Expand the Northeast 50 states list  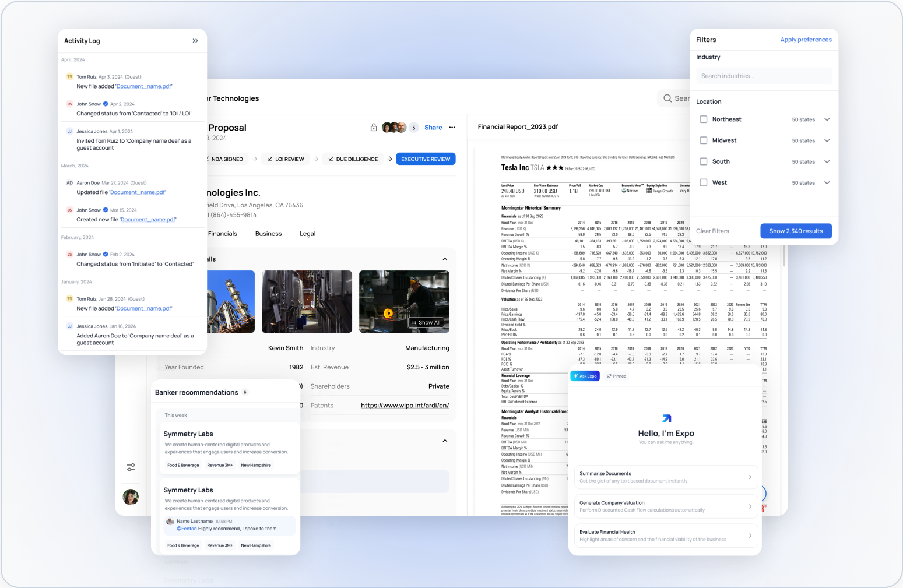[x=827, y=119]
